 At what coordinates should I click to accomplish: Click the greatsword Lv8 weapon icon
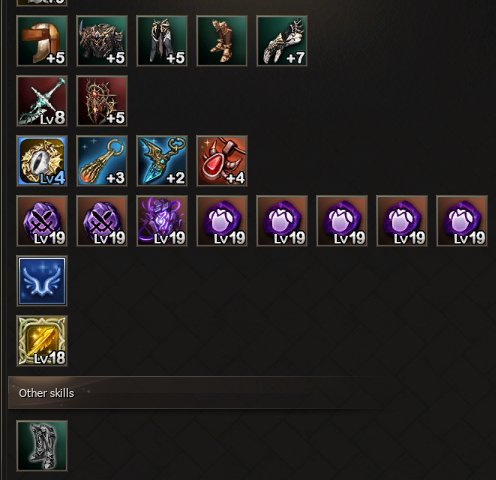point(42,101)
